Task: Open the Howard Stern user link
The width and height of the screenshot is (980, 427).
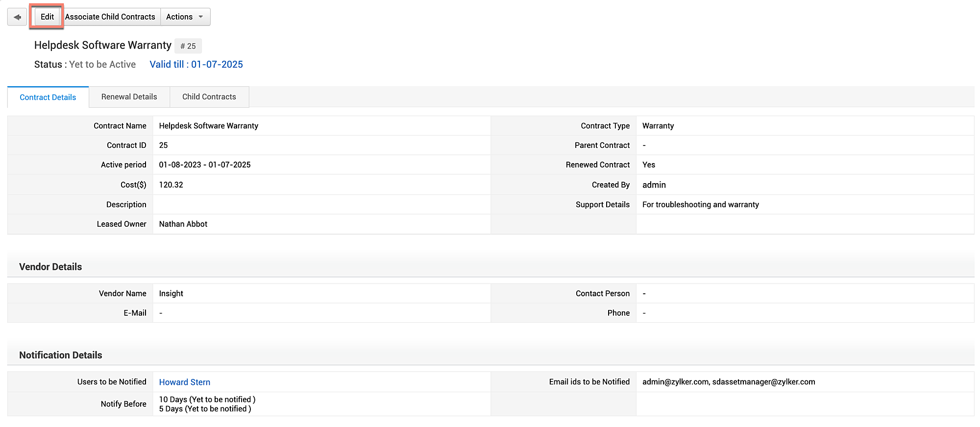Action: (x=185, y=382)
